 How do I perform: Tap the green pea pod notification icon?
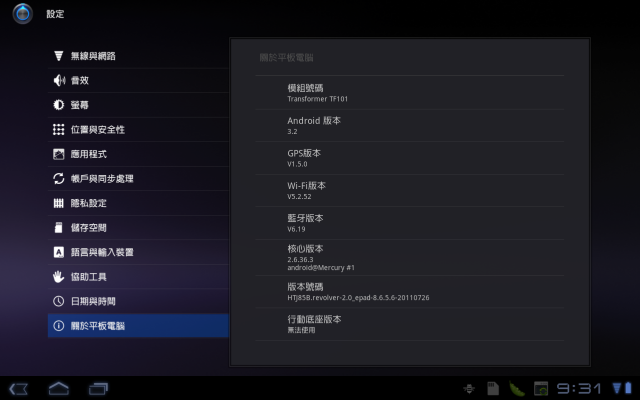pyautogui.click(x=517, y=388)
